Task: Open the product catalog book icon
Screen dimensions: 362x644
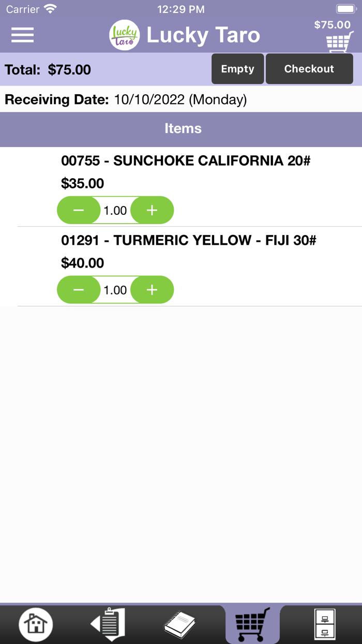Action: coord(180,624)
